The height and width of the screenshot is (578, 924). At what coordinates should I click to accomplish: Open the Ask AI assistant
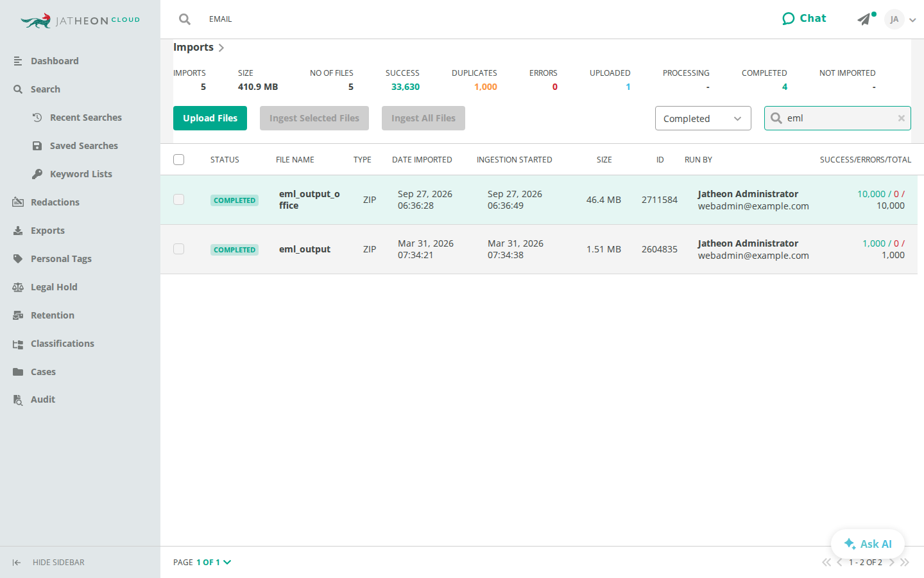(x=868, y=544)
